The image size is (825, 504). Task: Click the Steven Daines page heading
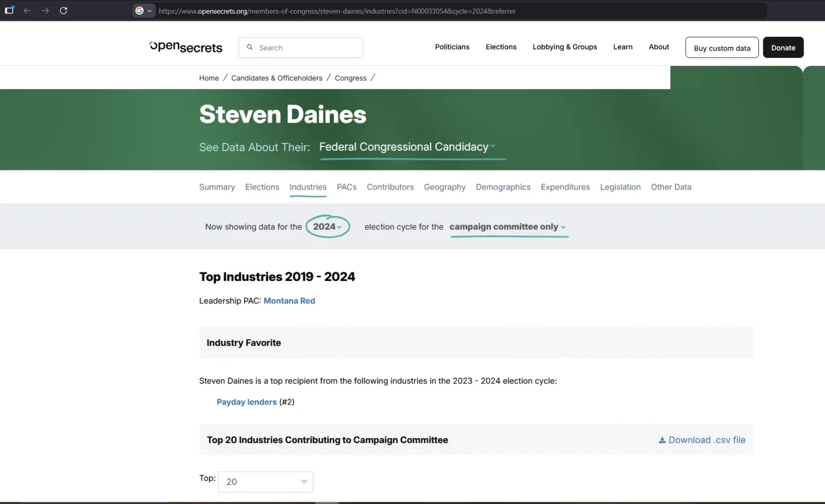pyautogui.click(x=283, y=114)
